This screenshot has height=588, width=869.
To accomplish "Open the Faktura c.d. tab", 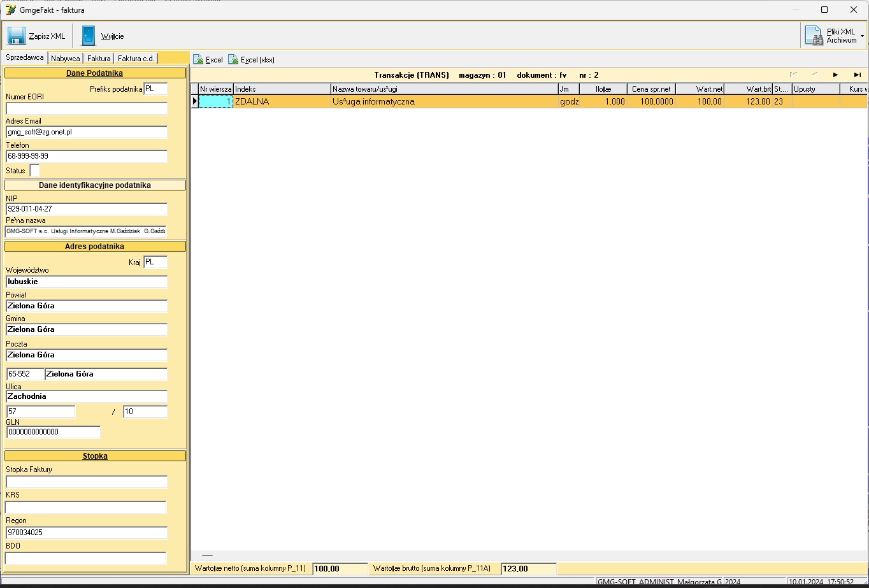I will pos(136,58).
